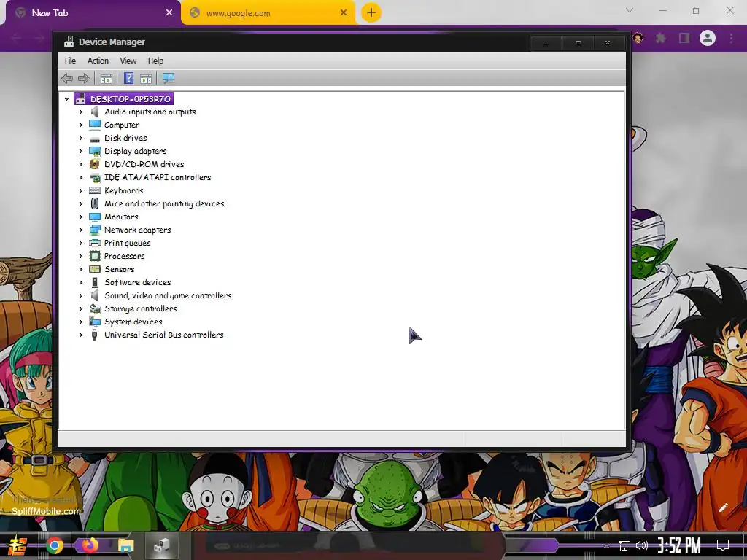Select the System devices label
The width and height of the screenshot is (747, 560).
[133, 322]
